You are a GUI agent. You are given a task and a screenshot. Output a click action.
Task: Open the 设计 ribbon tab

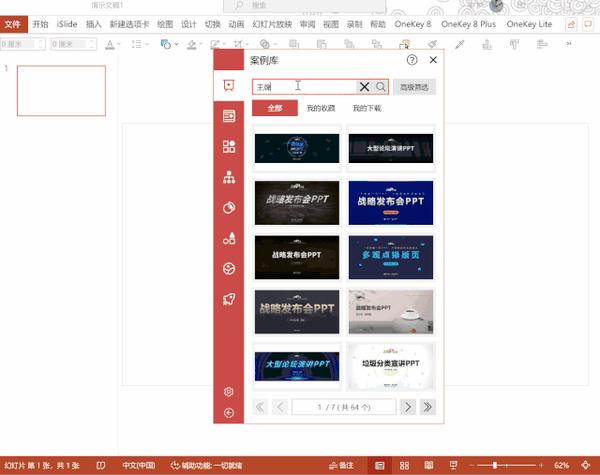tap(188, 24)
